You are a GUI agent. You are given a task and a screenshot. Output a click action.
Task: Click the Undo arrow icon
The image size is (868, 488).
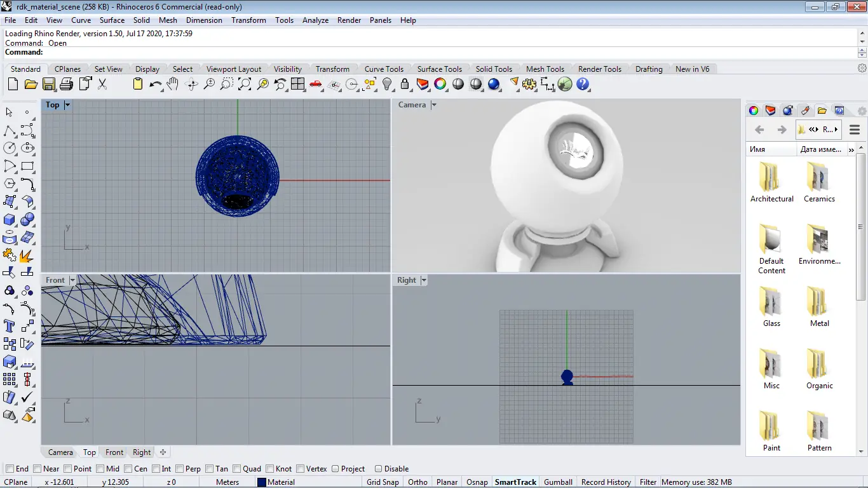pyautogui.click(x=155, y=84)
